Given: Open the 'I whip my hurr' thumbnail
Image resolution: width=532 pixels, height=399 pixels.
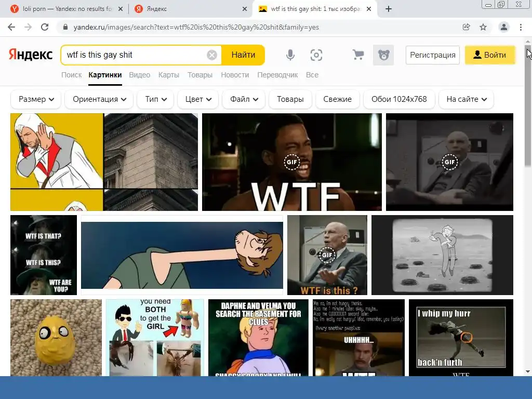Looking at the screenshot, I should (x=461, y=338).
